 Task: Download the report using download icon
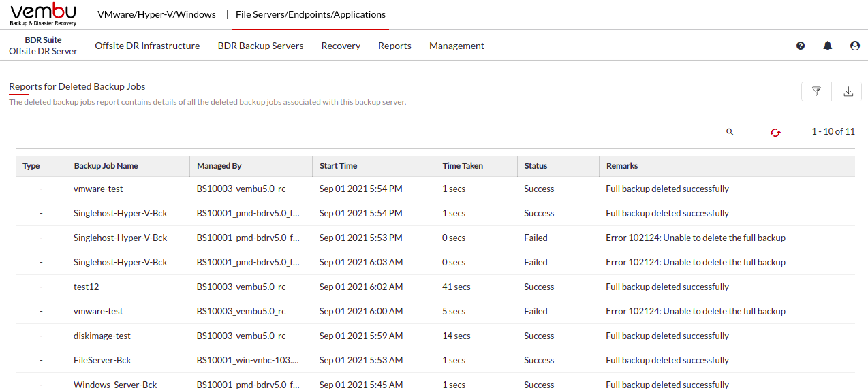848,91
